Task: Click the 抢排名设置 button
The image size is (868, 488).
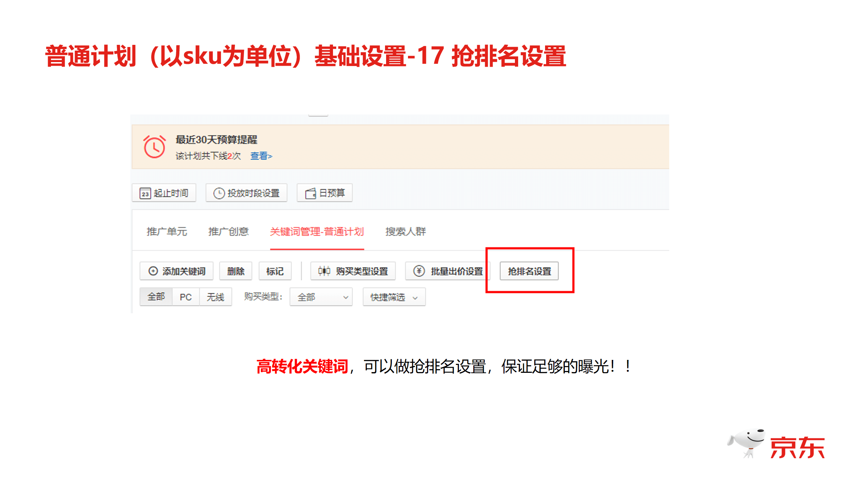Action: pyautogui.click(x=529, y=271)
